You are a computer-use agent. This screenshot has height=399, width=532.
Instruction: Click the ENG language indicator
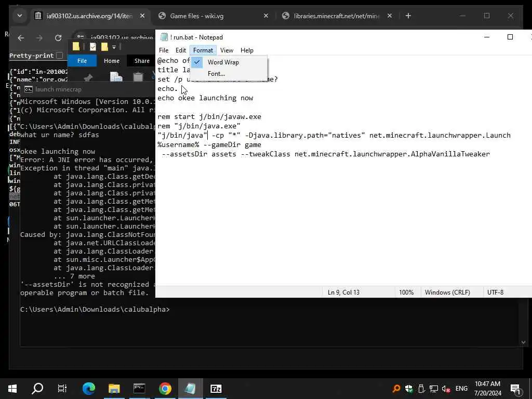pyautogui.click(x=461, y=389)
